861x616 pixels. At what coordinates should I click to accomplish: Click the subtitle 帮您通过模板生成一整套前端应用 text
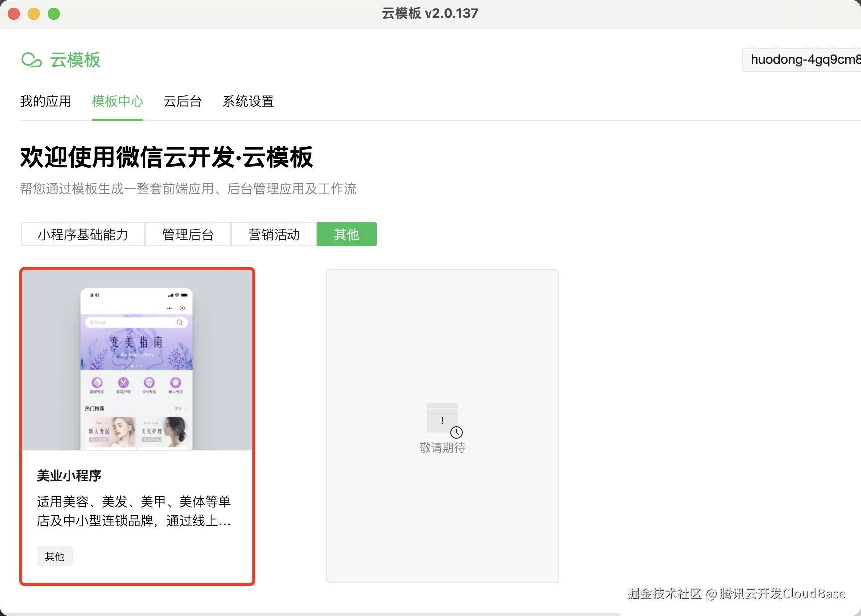188,189
